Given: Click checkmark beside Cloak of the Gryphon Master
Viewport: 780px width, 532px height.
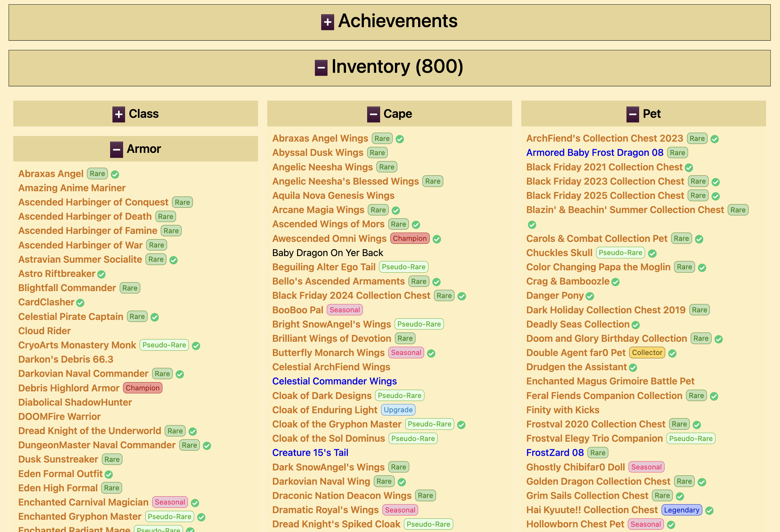Looking at the screenshot, I should point(461,425).
